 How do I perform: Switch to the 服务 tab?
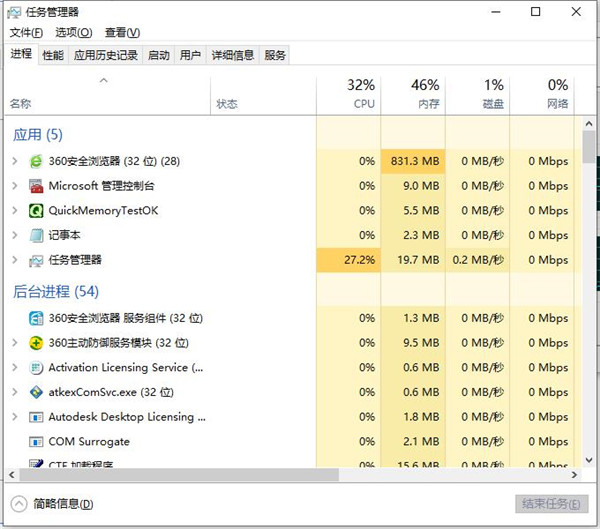[x=275, y=55]
